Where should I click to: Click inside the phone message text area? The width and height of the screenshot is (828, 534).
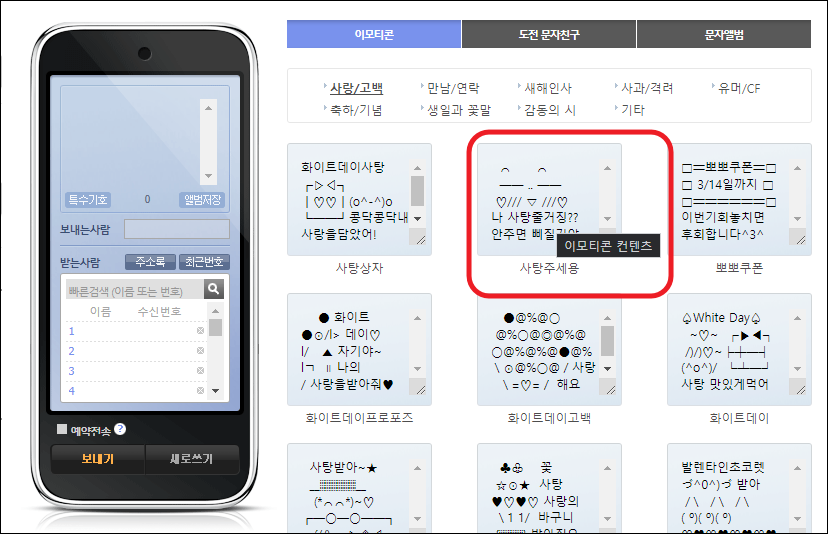click(x=131, y=140)
